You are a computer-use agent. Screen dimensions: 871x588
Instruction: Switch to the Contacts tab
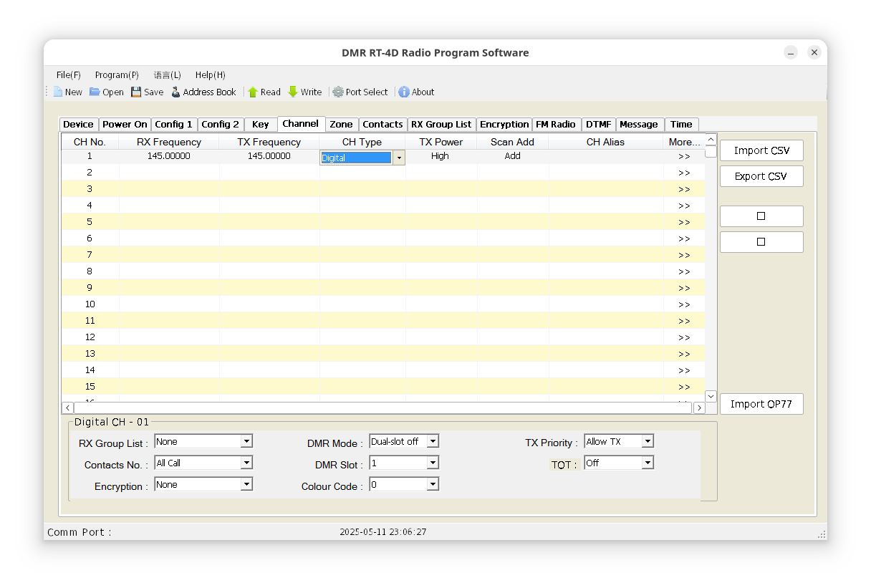(x=383, y=125)
